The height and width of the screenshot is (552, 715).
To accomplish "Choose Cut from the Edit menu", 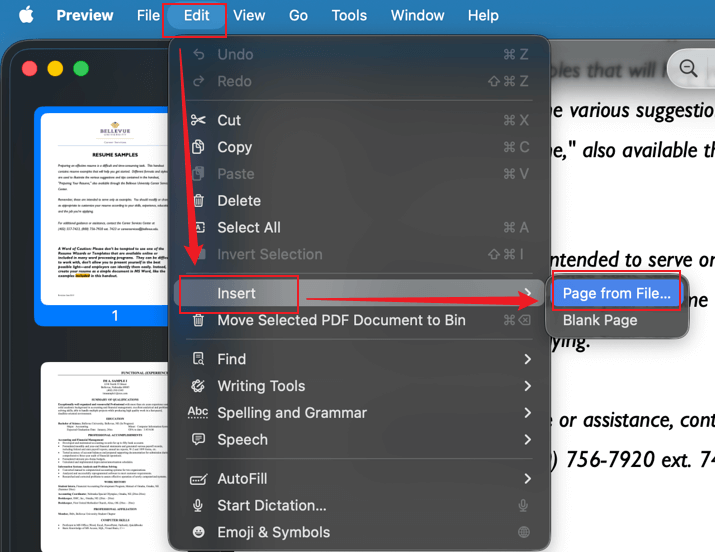I will pyautogui.click(x=359, y=120).
